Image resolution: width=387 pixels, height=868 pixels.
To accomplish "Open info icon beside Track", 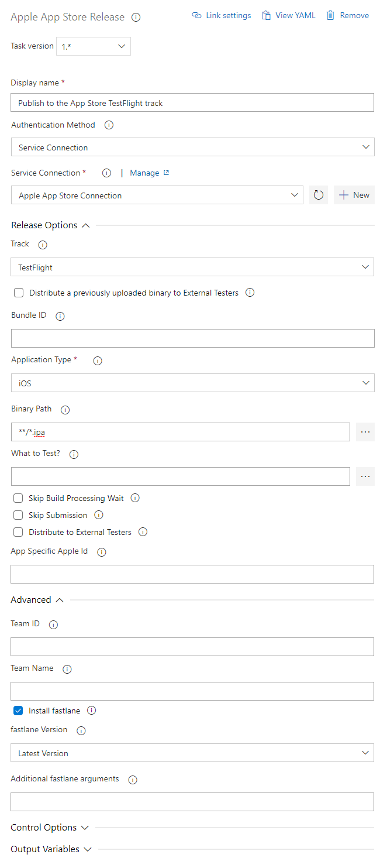I will [42, 245].
